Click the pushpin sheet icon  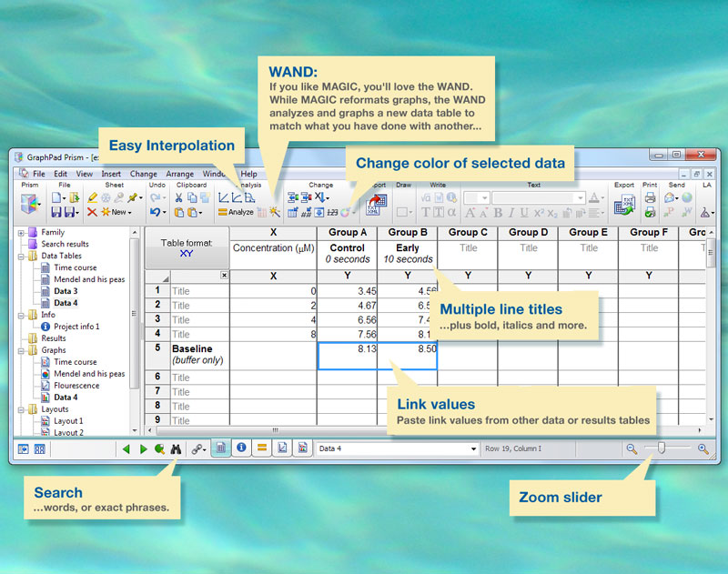pyautogui.click(x=133, y=197)
